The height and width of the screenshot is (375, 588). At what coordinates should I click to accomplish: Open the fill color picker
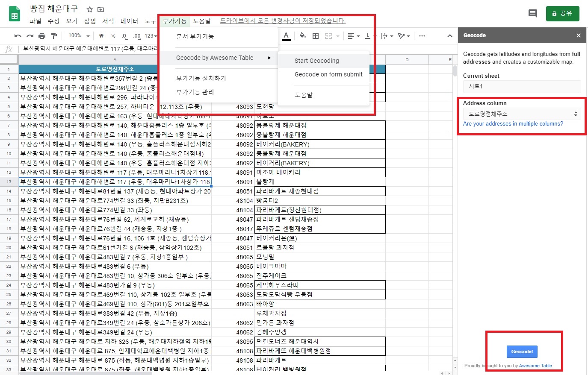click(x=302, y=36)
